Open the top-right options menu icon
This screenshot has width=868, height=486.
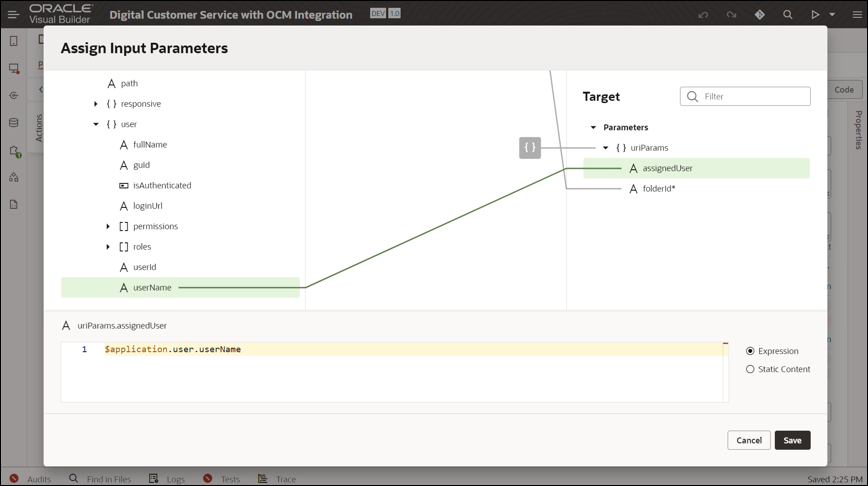tap(857, 15)
